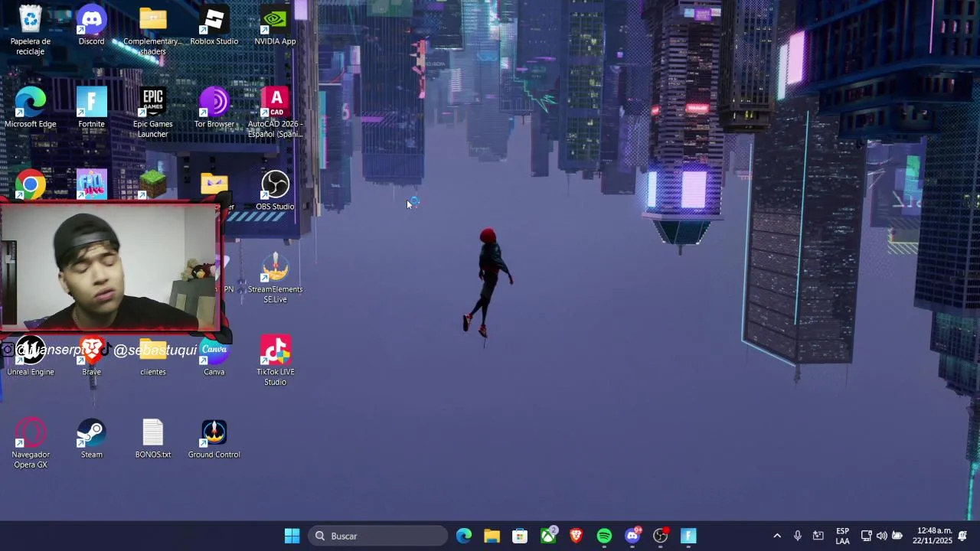Click the Buscar search box in taskbar
The width and height of the screenshot is (980, 551).
378,536
